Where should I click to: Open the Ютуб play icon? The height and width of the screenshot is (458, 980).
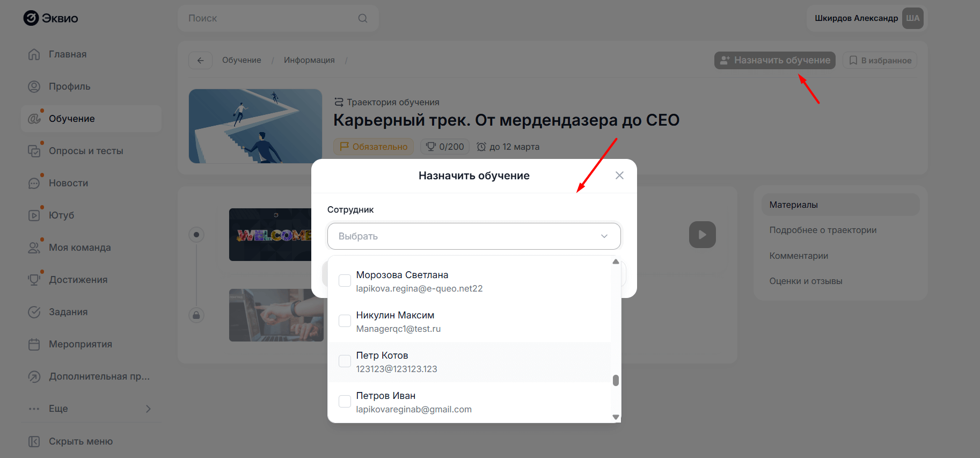[34, 215]
